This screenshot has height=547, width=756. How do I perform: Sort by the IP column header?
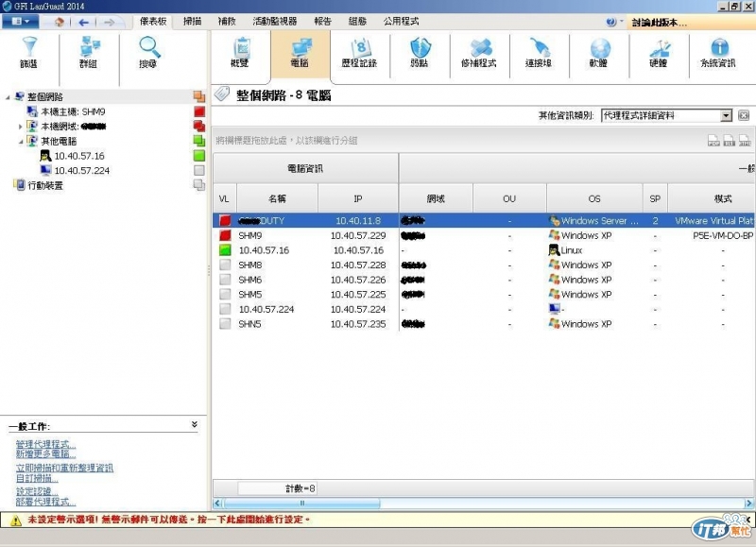(358, 198)
